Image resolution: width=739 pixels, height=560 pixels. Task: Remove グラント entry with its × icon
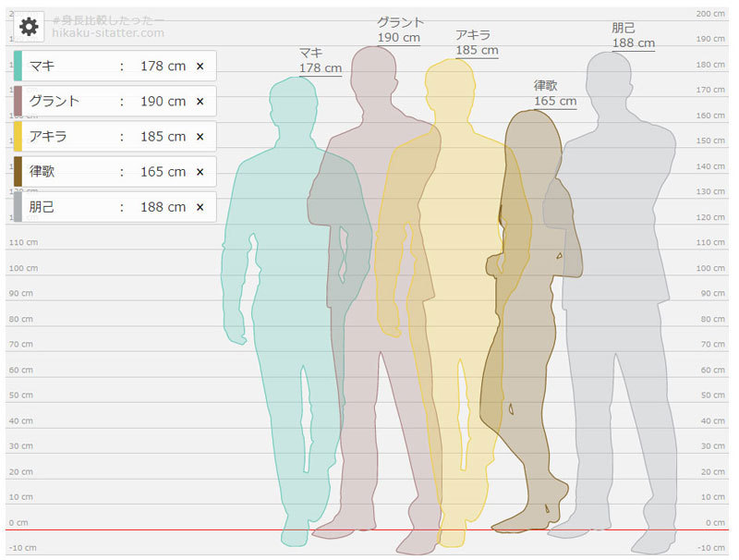(200, 102)
